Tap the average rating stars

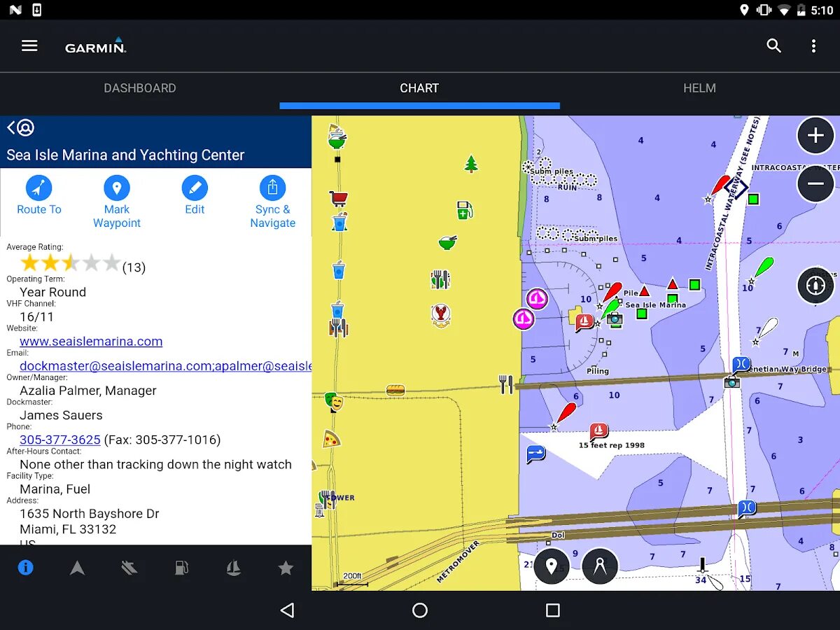click(71, 263)
